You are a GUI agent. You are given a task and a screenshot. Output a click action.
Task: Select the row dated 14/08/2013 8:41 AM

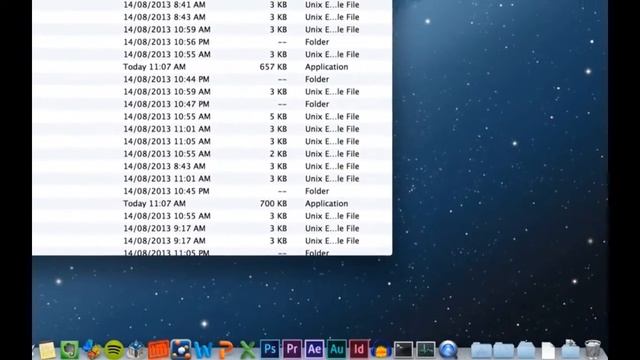[212, 5]
